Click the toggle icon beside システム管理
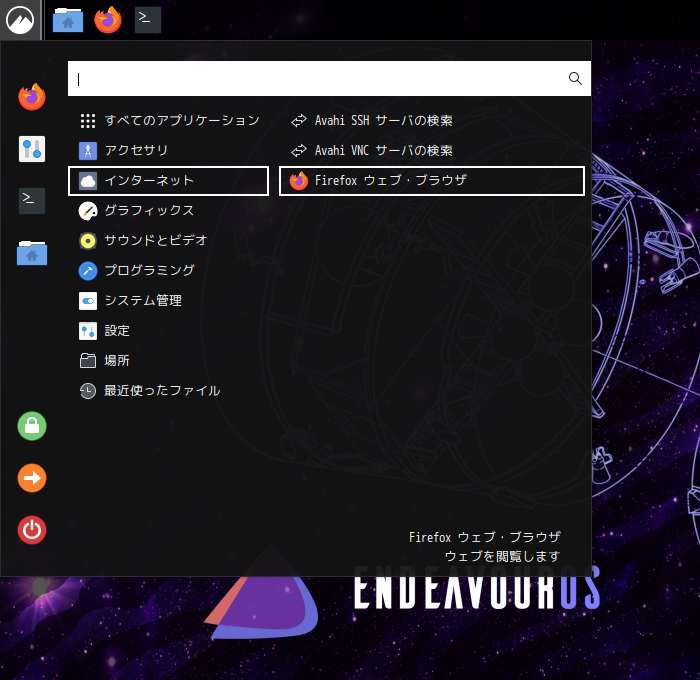 coord(88,301)
